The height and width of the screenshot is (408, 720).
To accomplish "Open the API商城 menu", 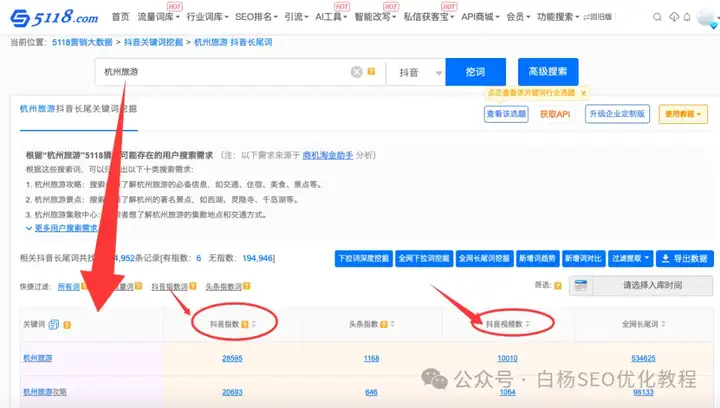I will [x=480, y=17].
